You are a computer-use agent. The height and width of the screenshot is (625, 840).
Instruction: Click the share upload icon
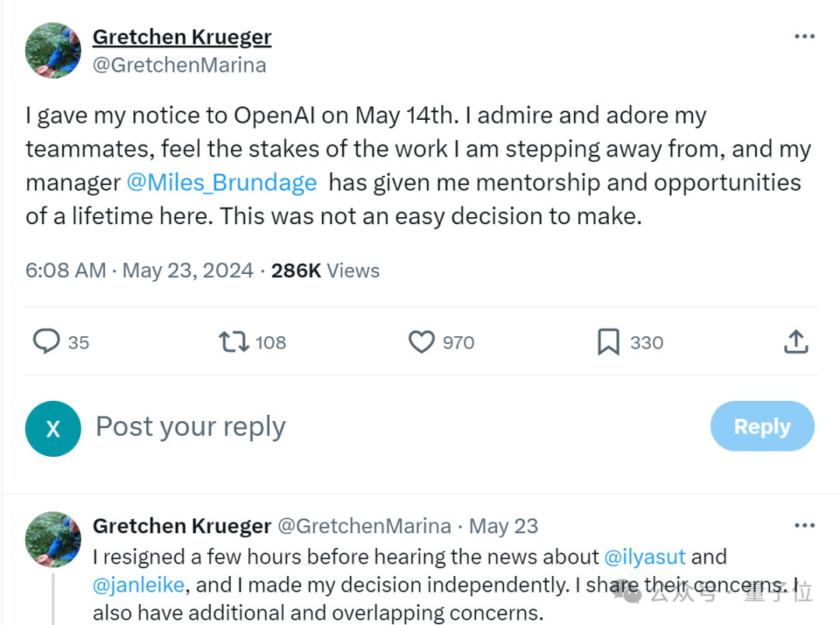(796, 342)
